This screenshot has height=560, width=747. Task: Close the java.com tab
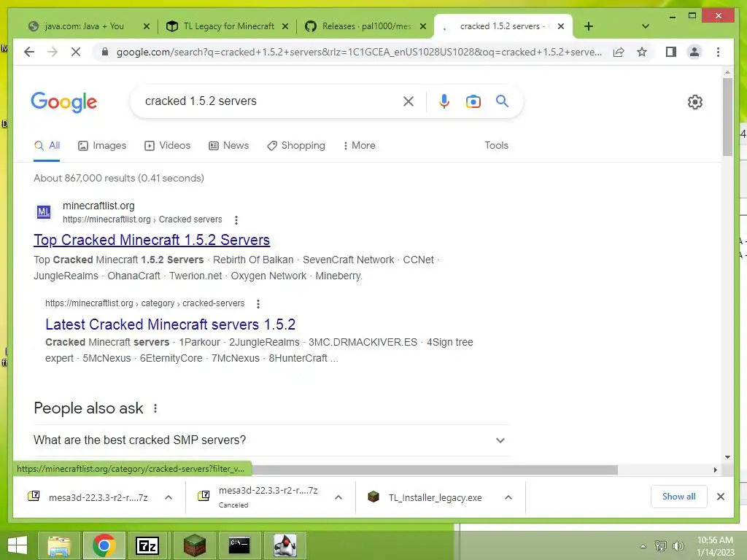click(147, 26)
